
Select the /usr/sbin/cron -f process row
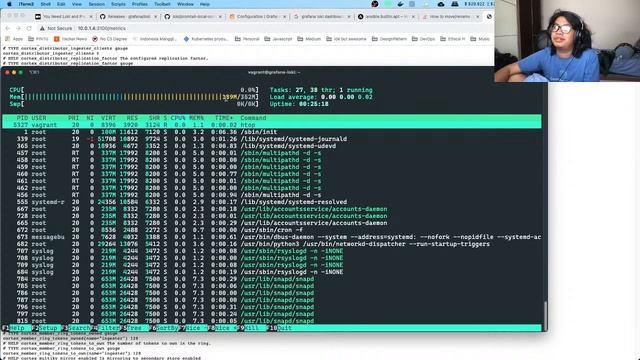(272, 230)
